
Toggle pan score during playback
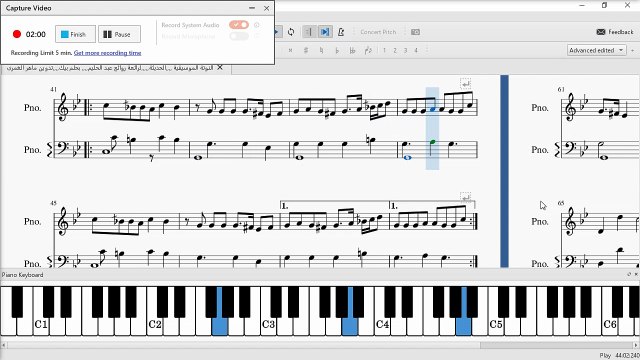click(325, 32)
